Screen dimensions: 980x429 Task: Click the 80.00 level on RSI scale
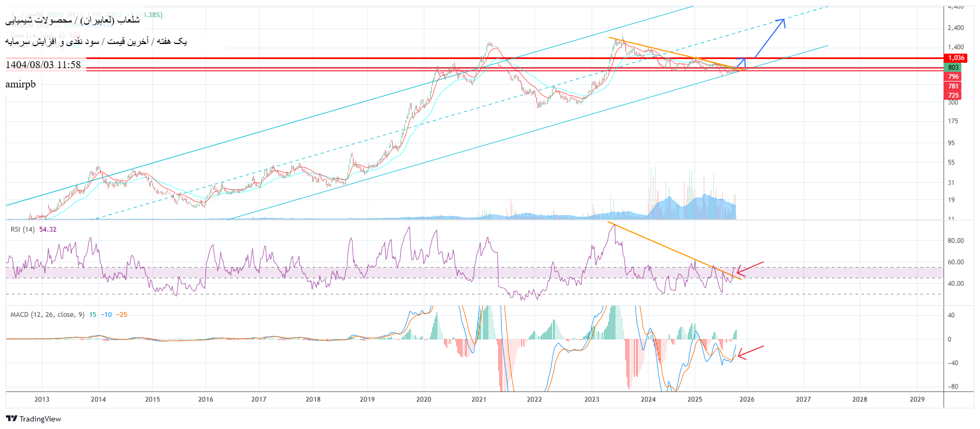(955, 241)
